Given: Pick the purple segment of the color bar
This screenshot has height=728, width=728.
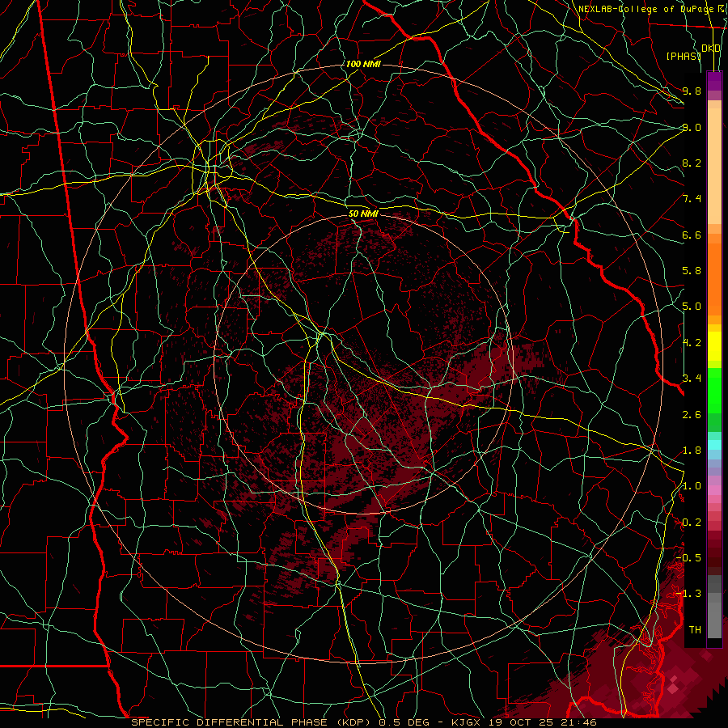Looking at the screenshot, I should (714, 82).
